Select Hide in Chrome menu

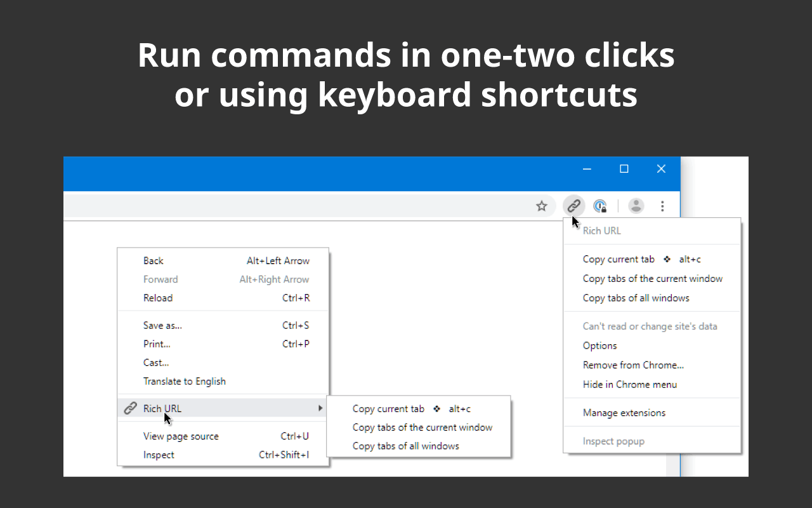click(x=652, y=384)
